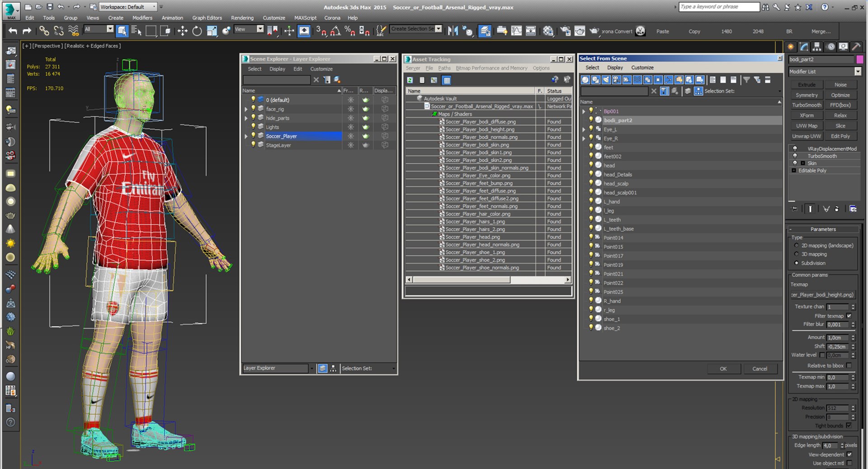The height and width of the screenshot is (469, 868).
Task: Click Display Geometry filter in Select From Scene
Action: 585,80
